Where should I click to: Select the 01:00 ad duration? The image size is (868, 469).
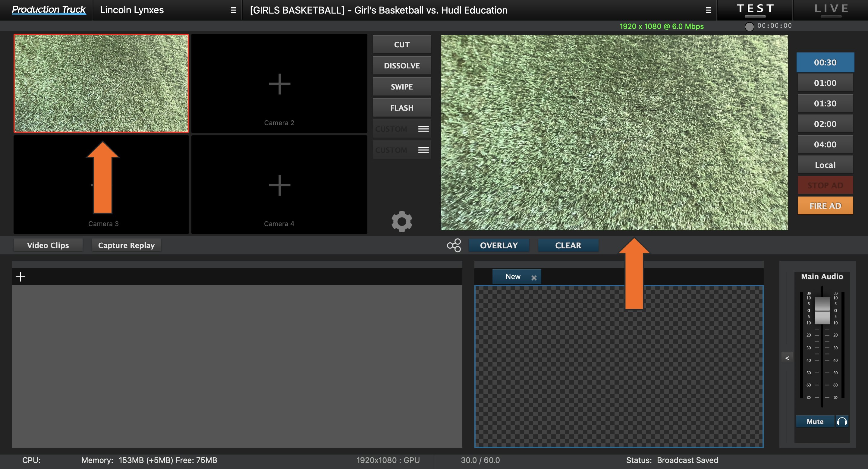tap(825, 83)
